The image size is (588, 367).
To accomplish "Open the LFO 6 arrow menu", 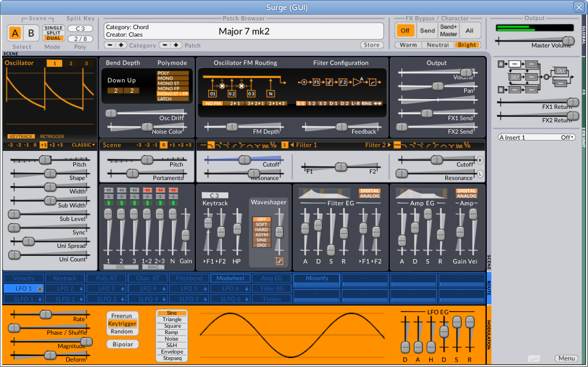I will 247,288.
